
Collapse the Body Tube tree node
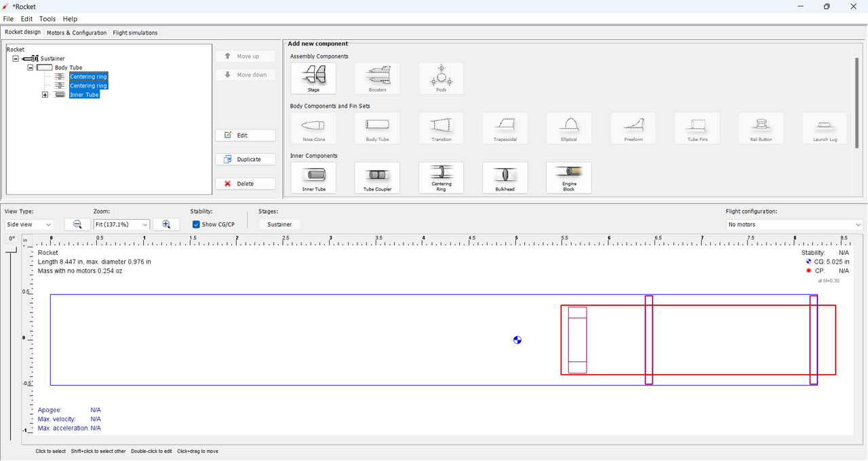pyautogui.click(x=30, y=68)
